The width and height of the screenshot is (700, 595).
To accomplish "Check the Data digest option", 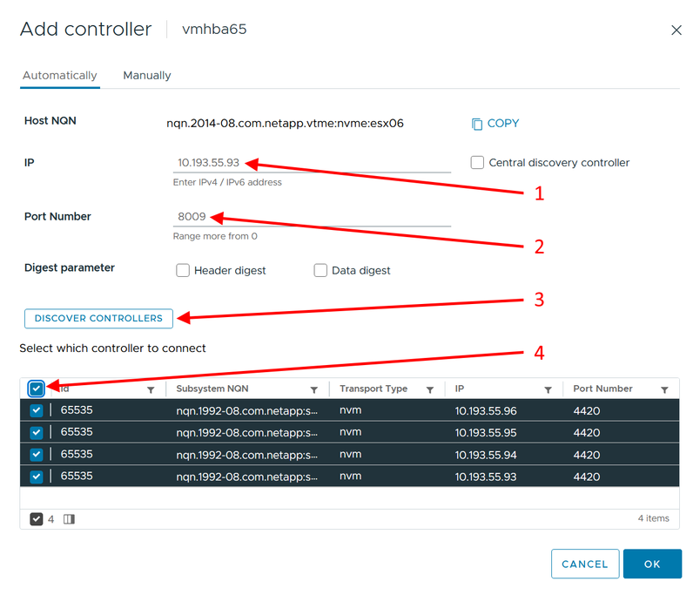I will [320, 270].
